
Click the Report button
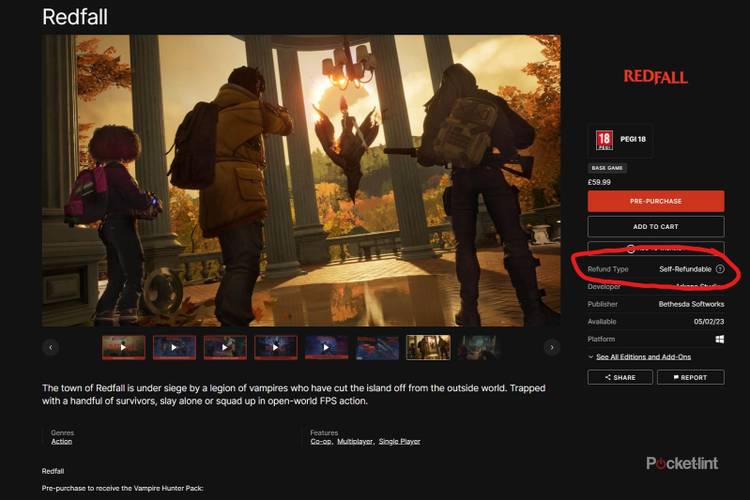(690, 378)
